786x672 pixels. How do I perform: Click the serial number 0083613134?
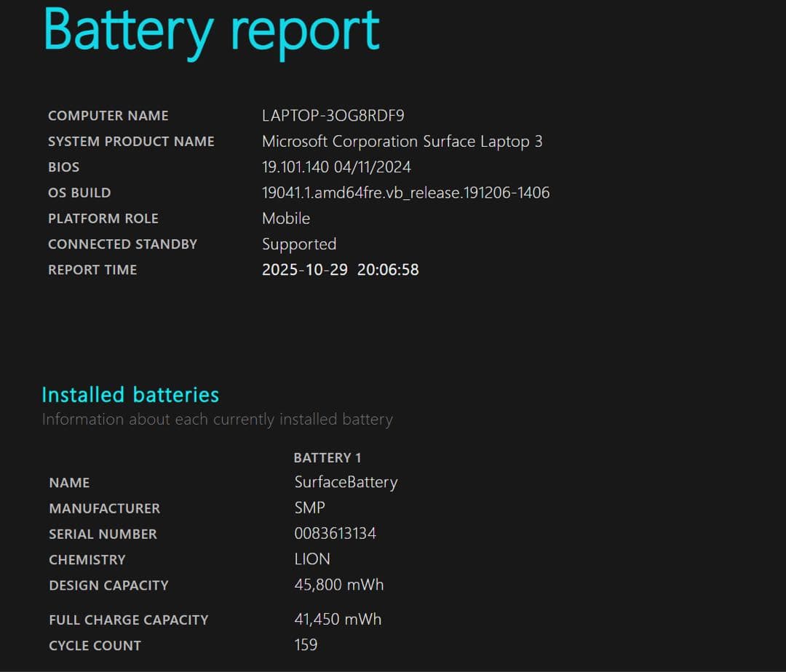point(335,533)
